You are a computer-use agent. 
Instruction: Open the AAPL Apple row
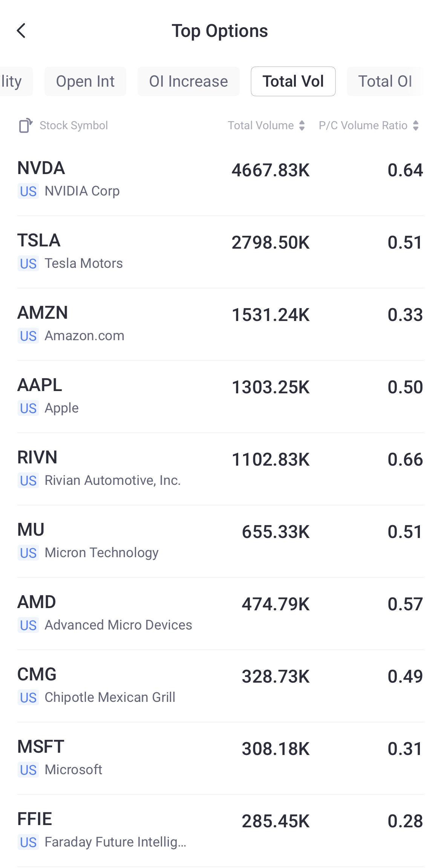[220, 396]
